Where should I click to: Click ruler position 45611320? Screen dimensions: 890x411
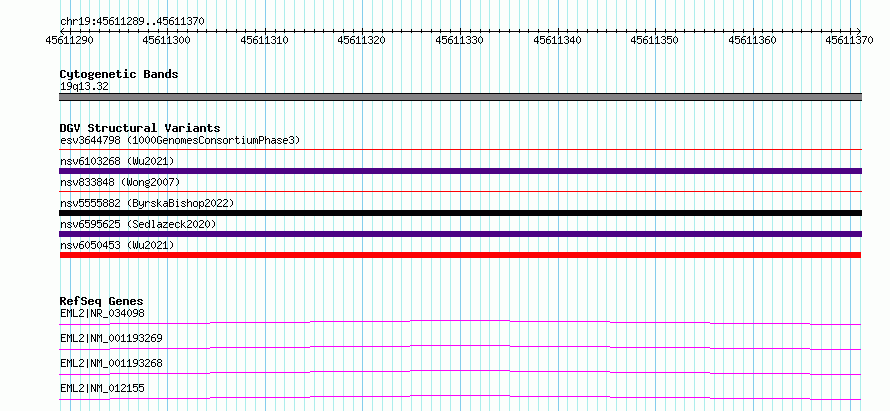pos(362,40)
